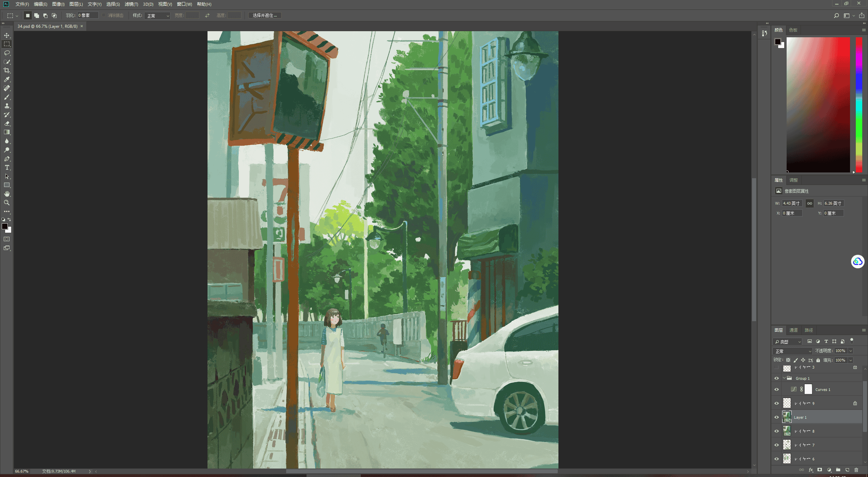Open the 滤镜(T) menu
The height and width of the screenshot is (477, 868).
(x=131, y=4)
